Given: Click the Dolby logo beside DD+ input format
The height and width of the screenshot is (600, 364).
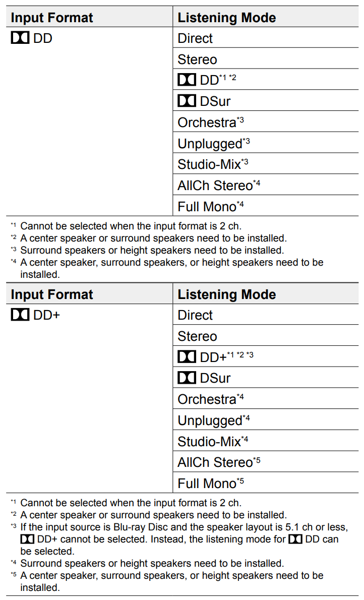Looking at the screenshot, I should 20,315.
